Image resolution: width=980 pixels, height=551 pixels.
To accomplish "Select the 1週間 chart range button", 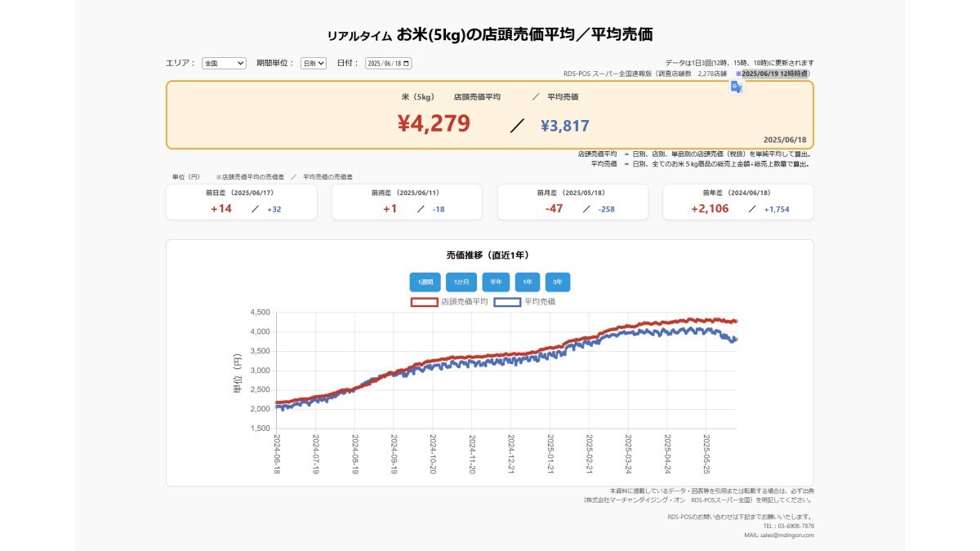I will point(425,282).
